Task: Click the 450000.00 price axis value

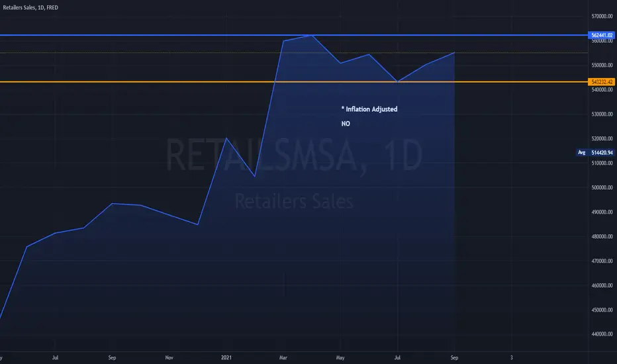Action: pos(602,310)
